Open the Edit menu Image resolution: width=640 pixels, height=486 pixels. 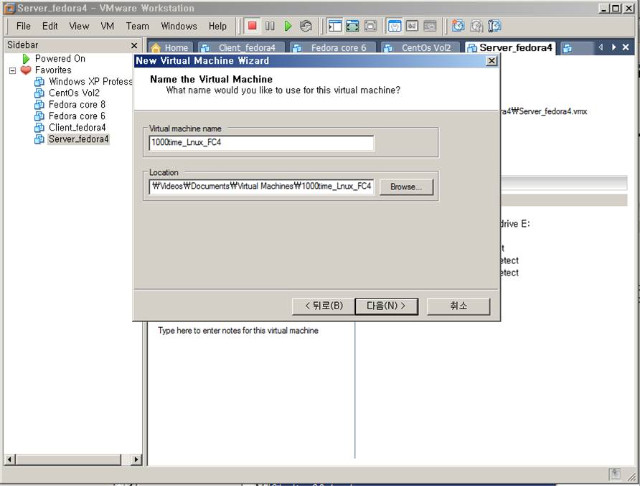50,26
